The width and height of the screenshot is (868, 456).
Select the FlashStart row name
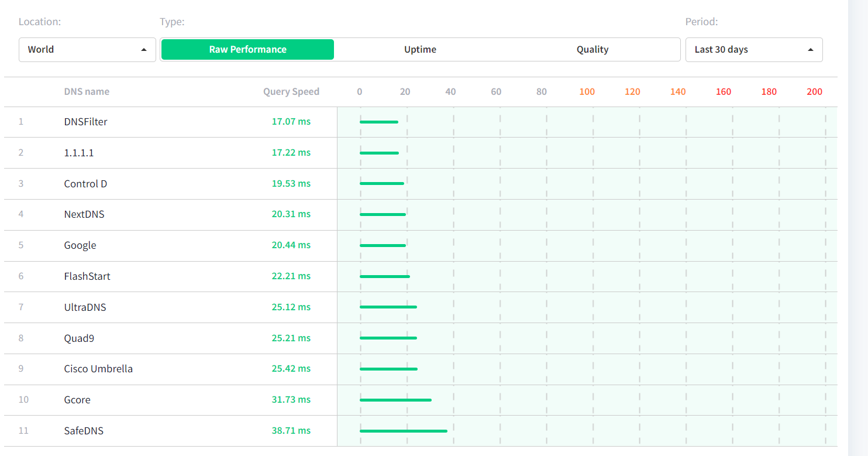coord(87,276)
